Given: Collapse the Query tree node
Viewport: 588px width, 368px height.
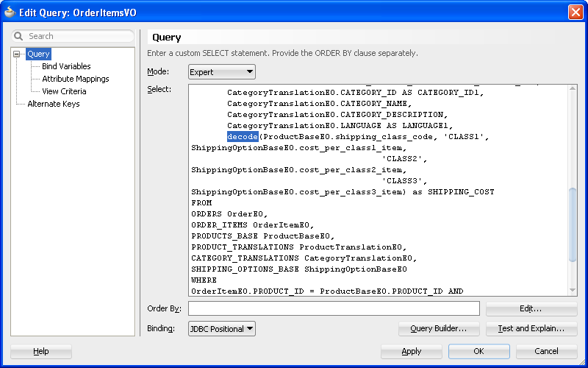Looking at the screenshot, I should tap(16, 54).
